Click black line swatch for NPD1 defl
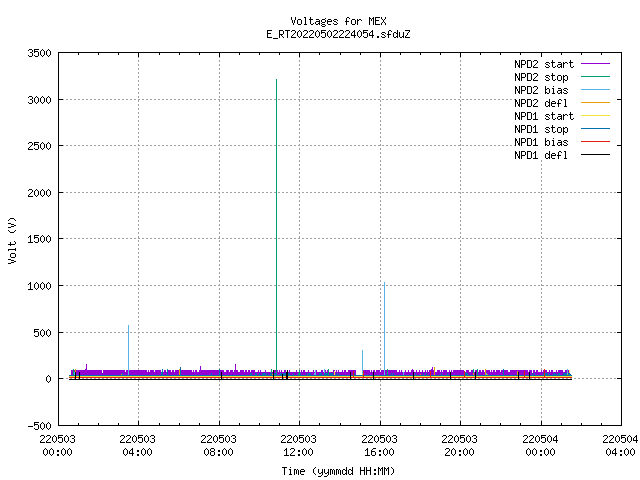This screenshot has height=480, width=640. click(595, 155)
